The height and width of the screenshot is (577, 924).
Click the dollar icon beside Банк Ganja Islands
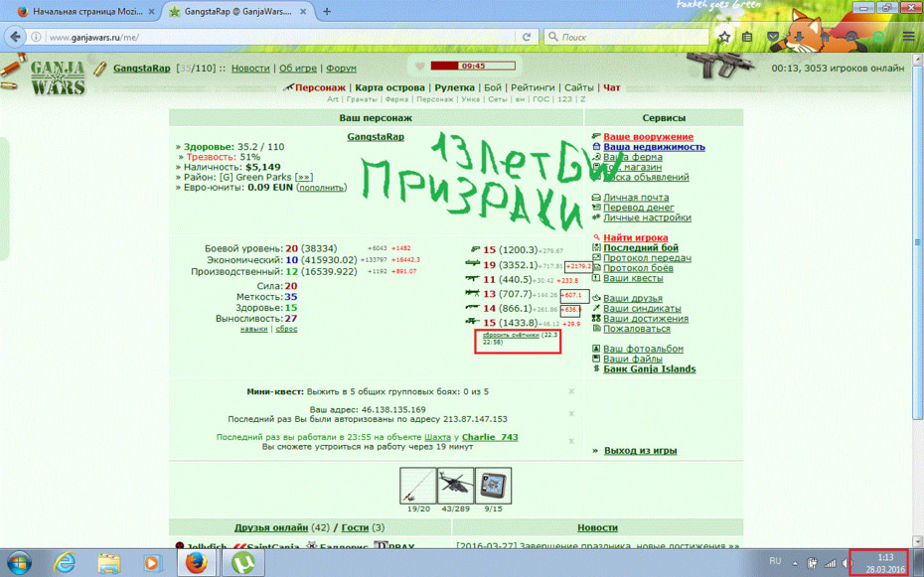596,368
